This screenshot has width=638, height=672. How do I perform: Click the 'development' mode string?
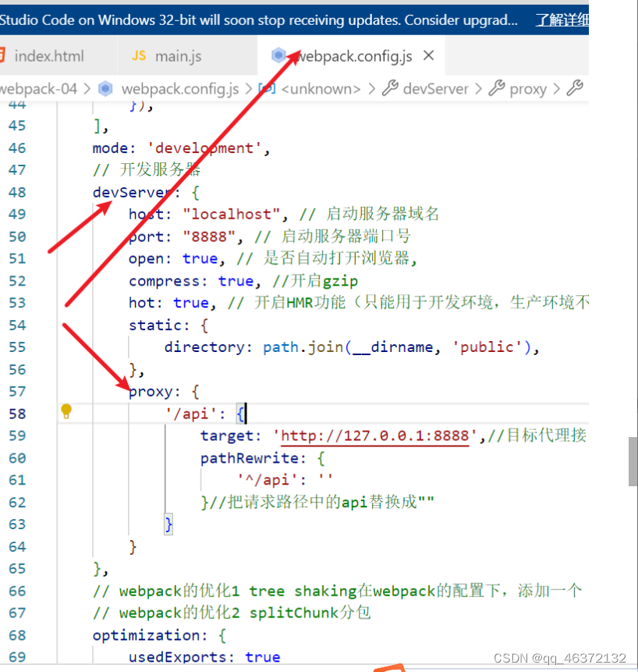pyautogui.click(x=204, y=148)
